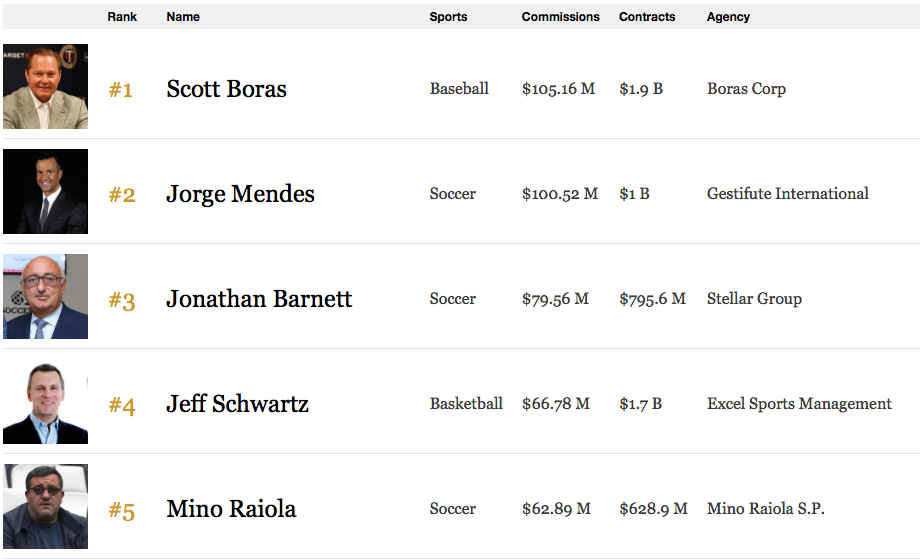Open Scott Boras profile photo
920x560 pixels.
click(x=45, y=86)
